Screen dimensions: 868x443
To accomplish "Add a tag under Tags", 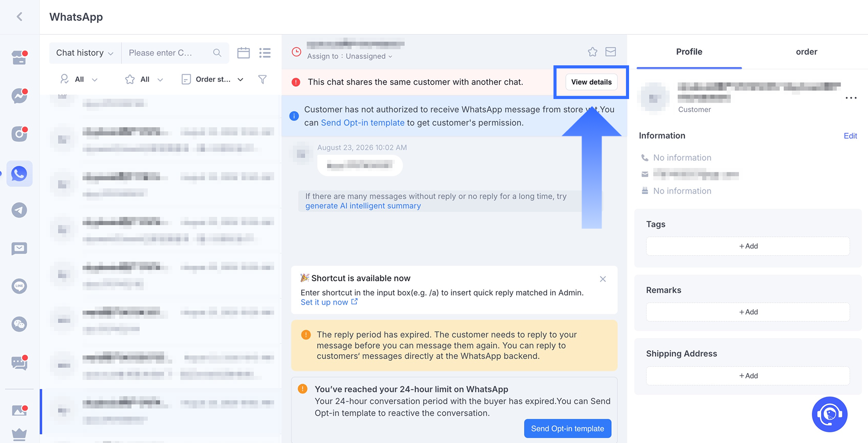I will (x=748, y=246).
